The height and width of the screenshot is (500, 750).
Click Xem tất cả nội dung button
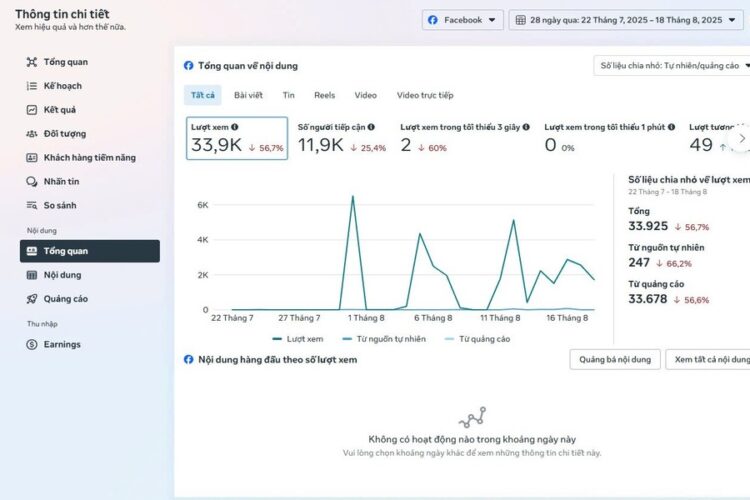pyautogui.click(x=710, y=359)
